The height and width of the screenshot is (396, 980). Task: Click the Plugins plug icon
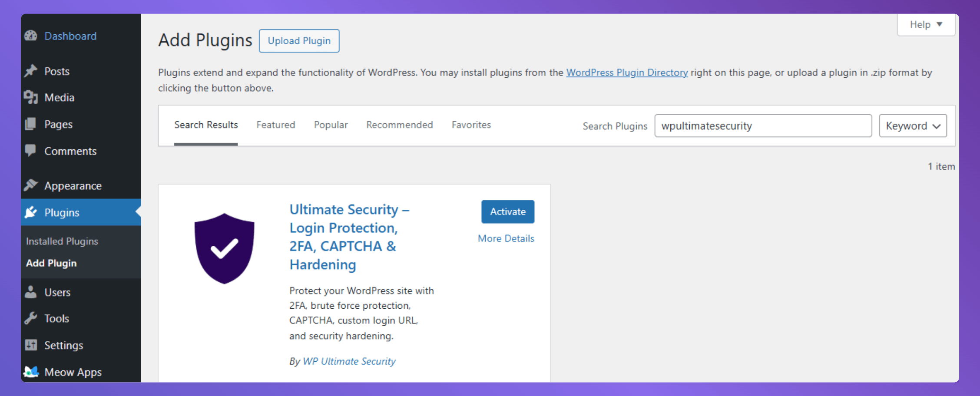pyautogui.click(x=30, y=212)
